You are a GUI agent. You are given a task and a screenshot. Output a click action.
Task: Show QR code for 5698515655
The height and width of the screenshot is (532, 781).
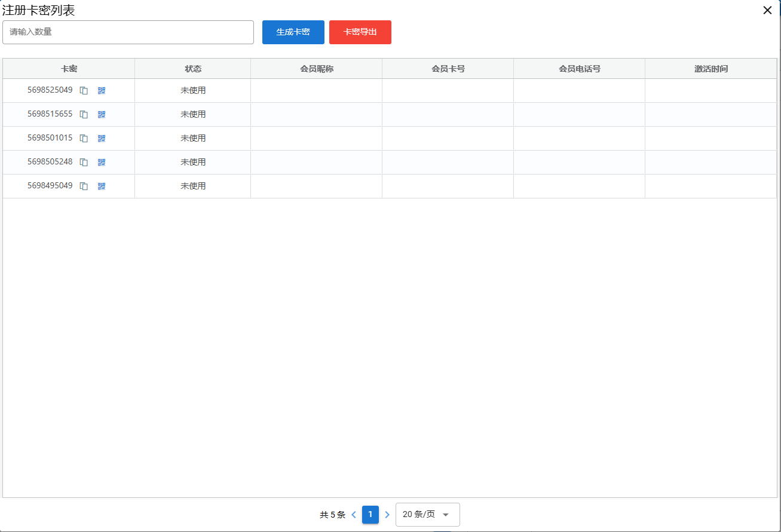pyautogui.click(x=102, y=115)
